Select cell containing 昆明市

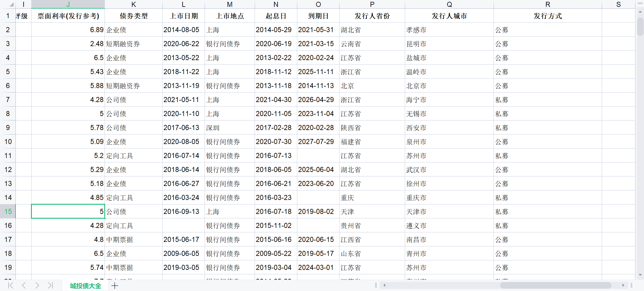(449, 44)
